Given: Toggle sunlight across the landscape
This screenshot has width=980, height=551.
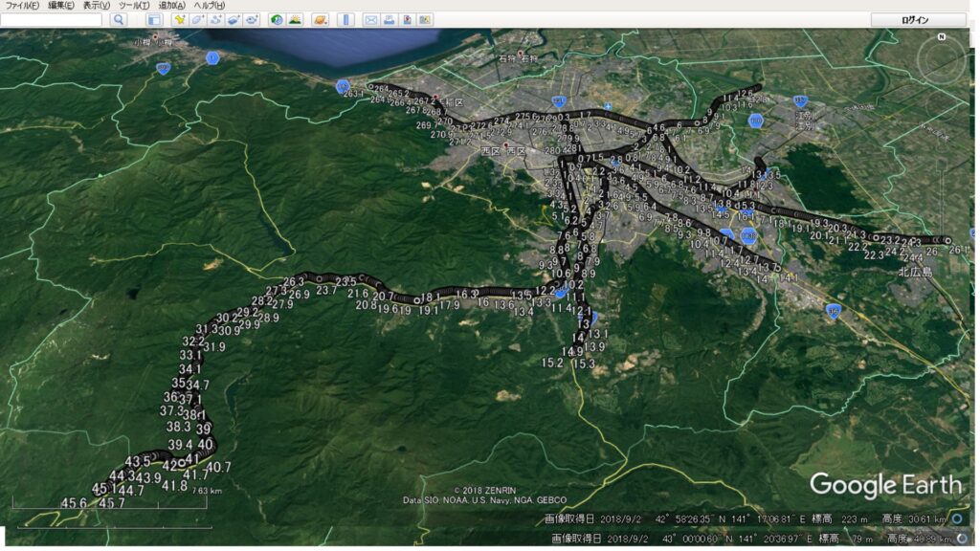Looking at the screenshot, I should click(x=295, y=19).
